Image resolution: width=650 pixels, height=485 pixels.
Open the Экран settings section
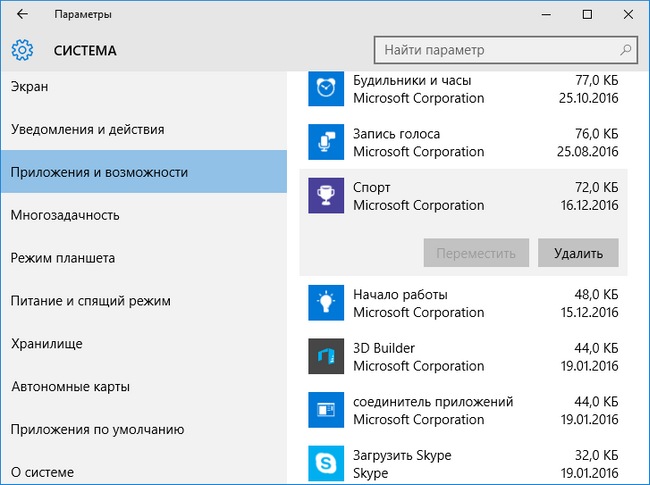(143, 87)
